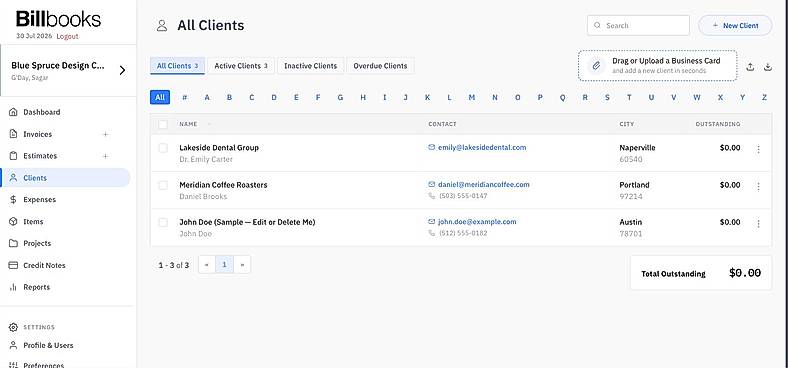
Task: Click the Dr. Emily Carter contact name
Action: 206,159
